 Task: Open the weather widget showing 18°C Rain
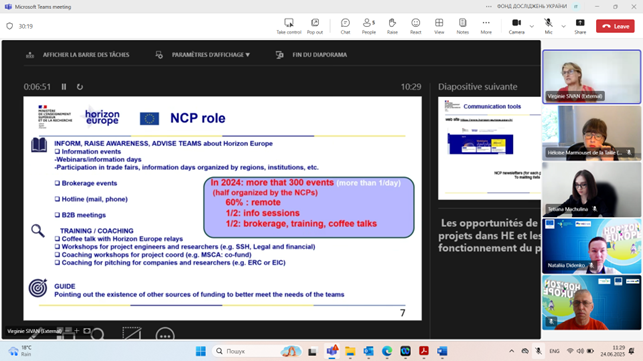coord(21,351)
